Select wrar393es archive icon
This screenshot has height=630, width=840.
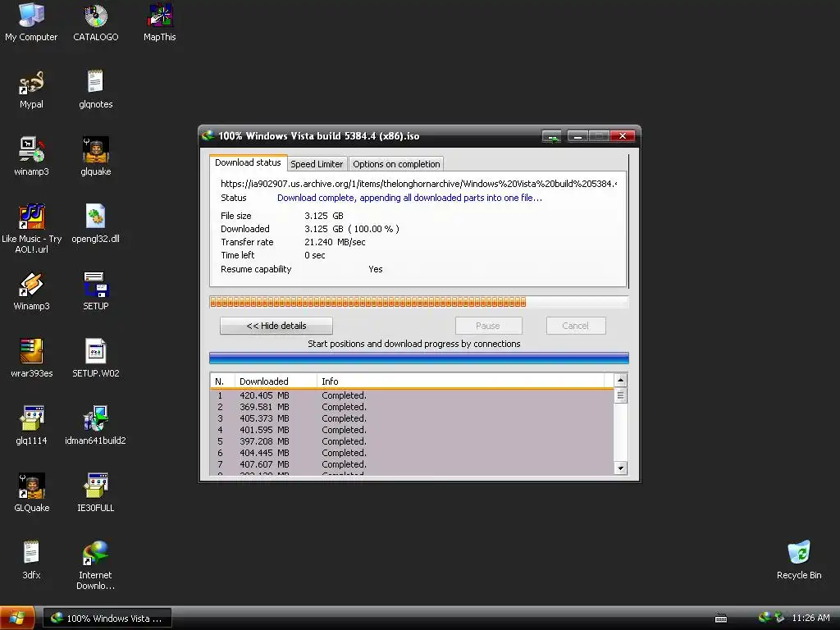31,358
